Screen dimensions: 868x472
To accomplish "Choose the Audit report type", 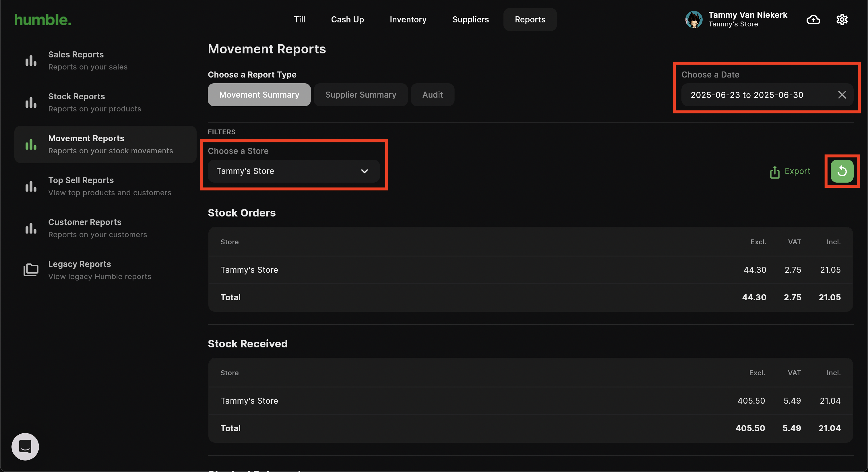I will [x=433, y=95].
